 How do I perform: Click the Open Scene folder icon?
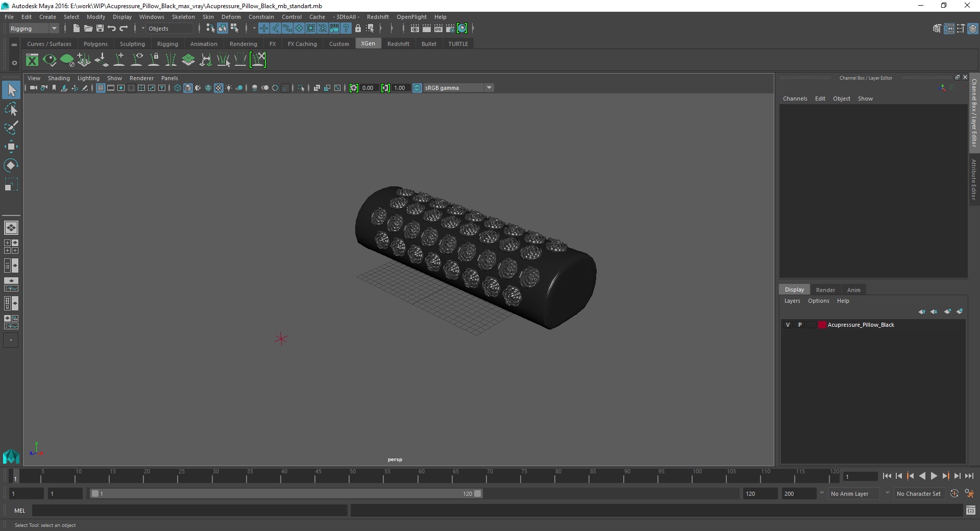[88, 29]
